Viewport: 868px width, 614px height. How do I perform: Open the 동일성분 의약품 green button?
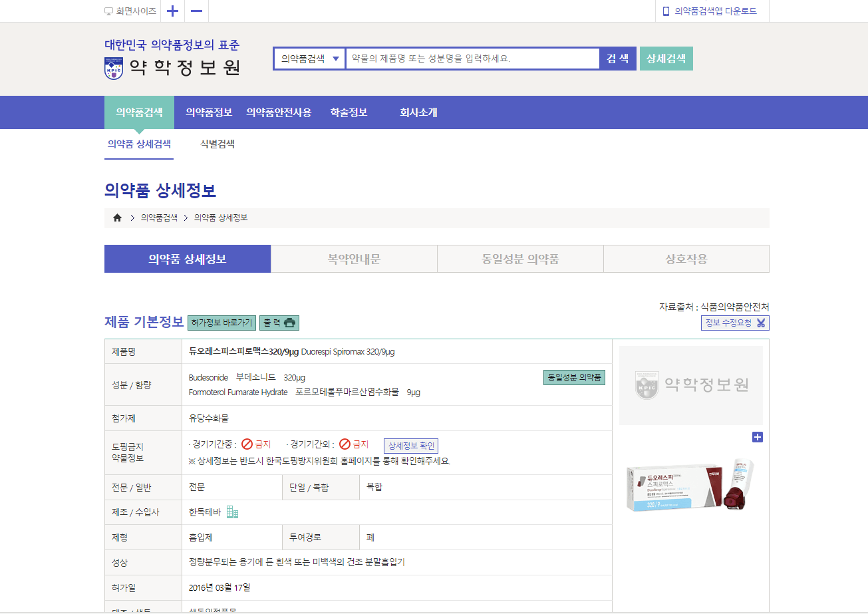tap(573, 377)
